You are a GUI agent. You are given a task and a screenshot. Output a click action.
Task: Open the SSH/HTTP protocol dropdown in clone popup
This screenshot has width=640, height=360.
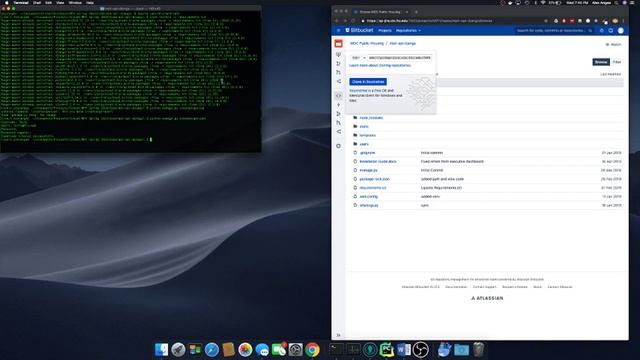358,58
